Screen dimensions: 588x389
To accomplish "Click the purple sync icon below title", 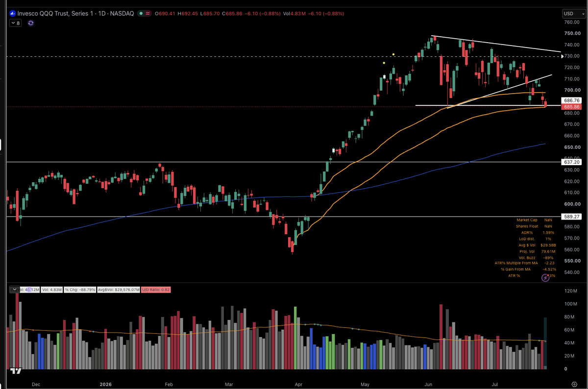I will tap(31, 23).
